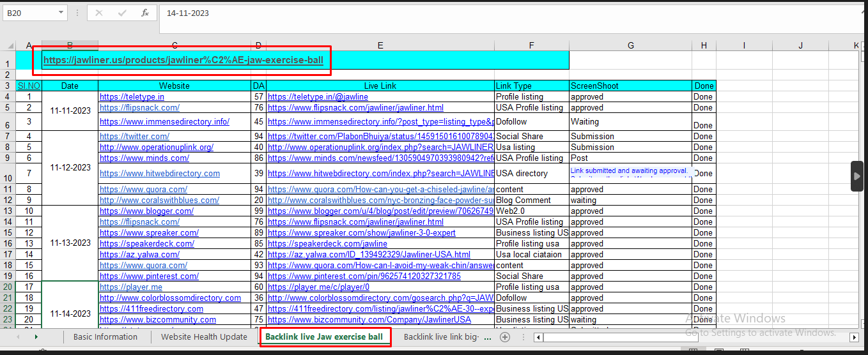The image size is (868, 355).
Task: Open the https://www.blogger.com/ website link
Action: point(147,211)
